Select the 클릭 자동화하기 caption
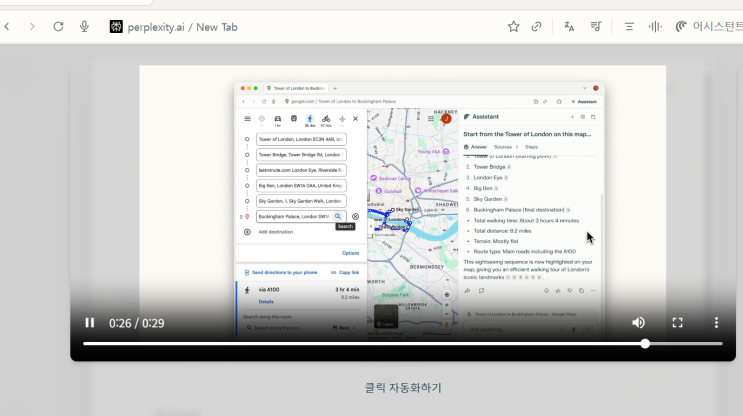The height and width of the screenshot is (416, 743). coord(403,388)
